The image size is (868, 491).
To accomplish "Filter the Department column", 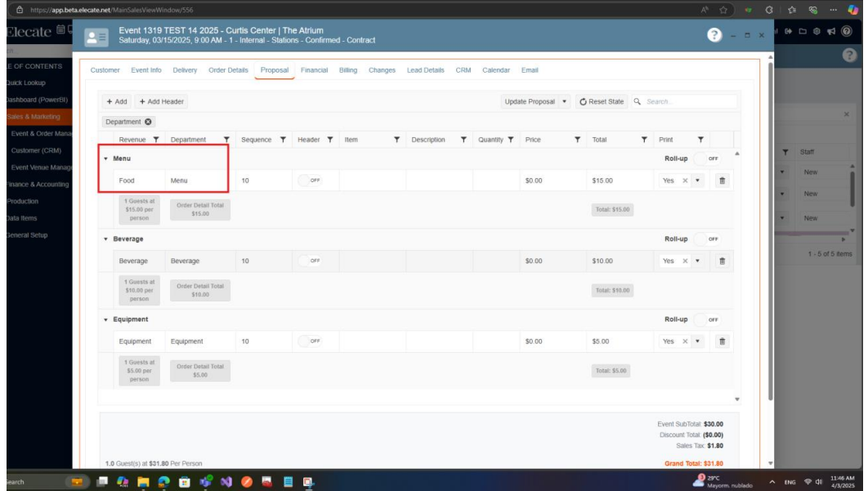I will click(226, 140).
